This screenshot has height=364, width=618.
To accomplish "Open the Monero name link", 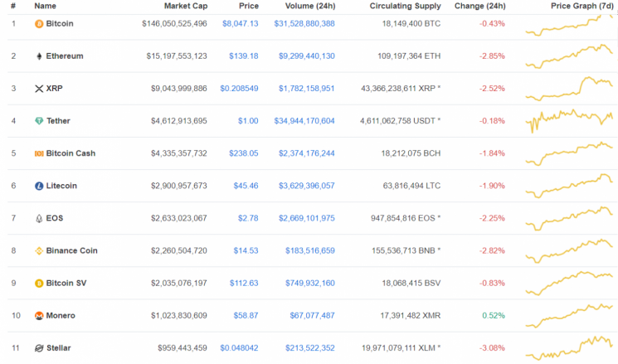I will 61,316.
